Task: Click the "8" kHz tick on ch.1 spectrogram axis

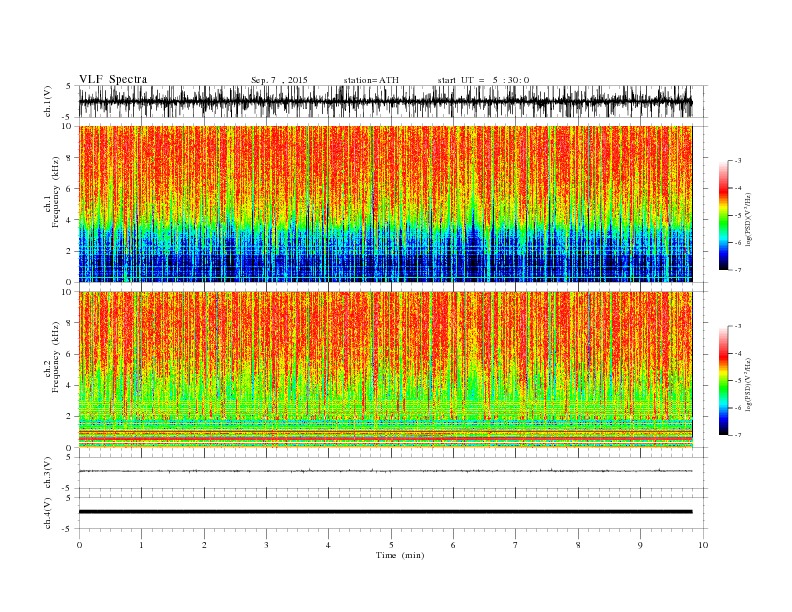Action: click(70, 158)
